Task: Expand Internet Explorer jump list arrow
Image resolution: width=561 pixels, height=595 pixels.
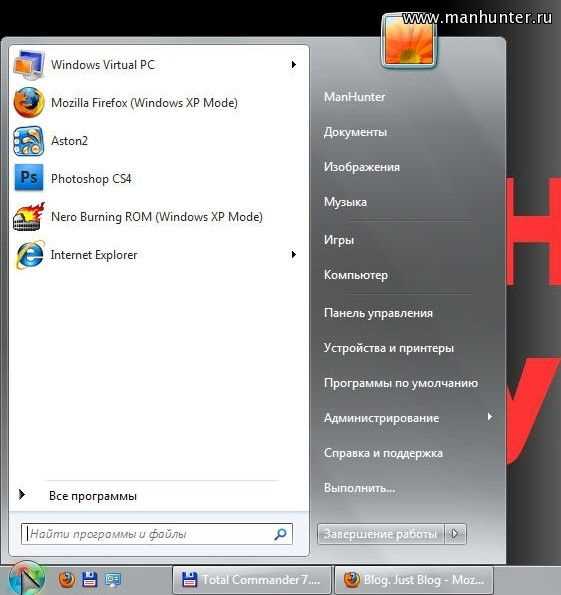Action: 293,255
